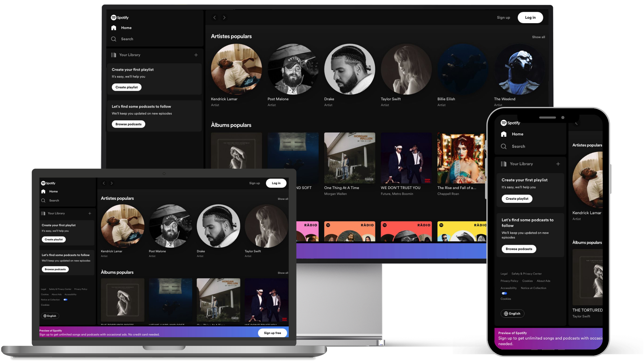Open Post Malone artist picture on the laptop
Viewport: 644px width, 362px height.
pyautogui.click(x=170, y=226)
